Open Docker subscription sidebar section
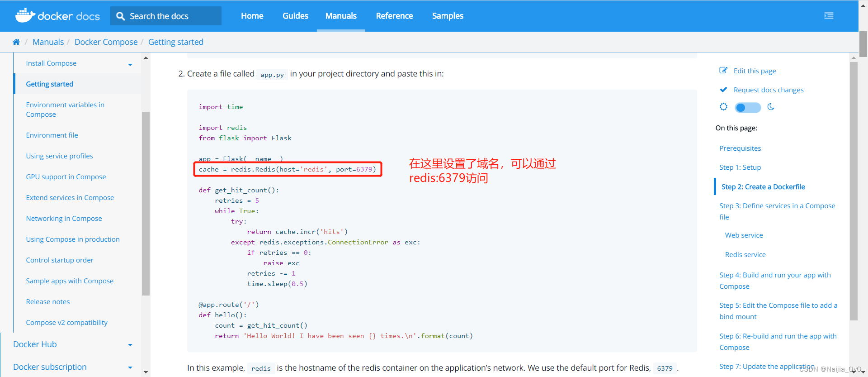 coord(50,367)
